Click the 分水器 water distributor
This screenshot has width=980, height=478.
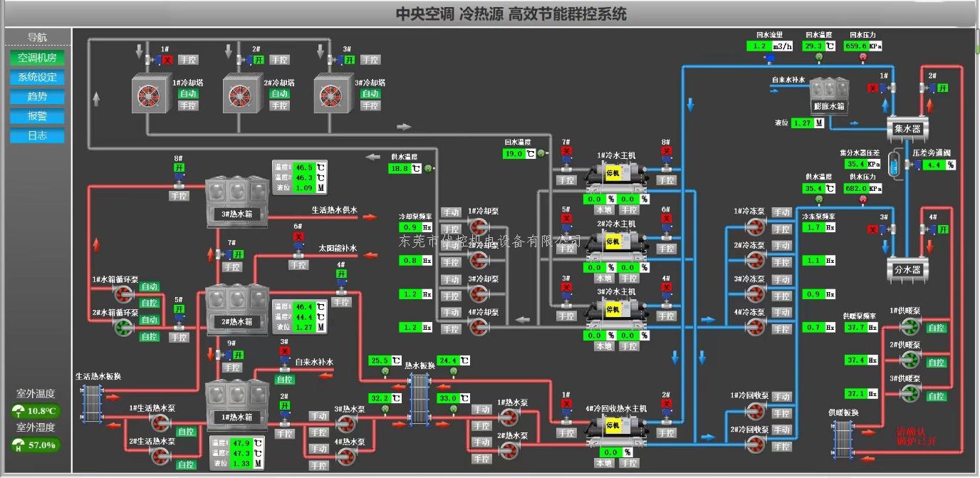pos(907,270)
